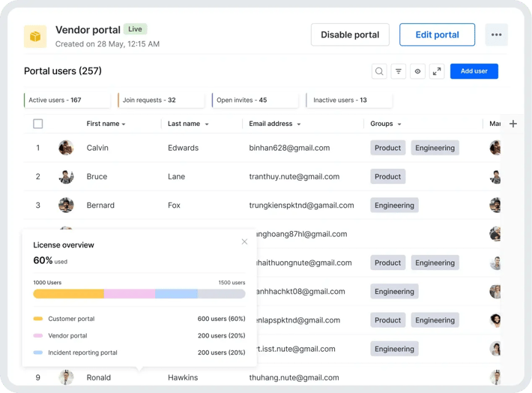The height and width of the screenshot is (393, 532).
Task: Close the License overview popup
Action: [244, 241]
